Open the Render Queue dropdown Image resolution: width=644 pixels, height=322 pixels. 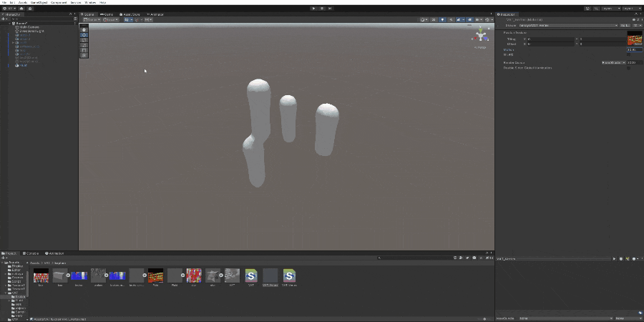613,62
